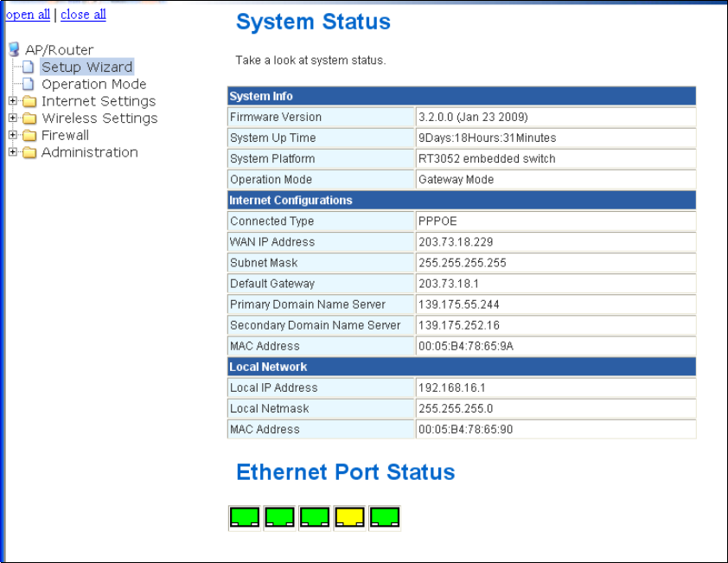
Task: Click the first green Ethernet port icon
Action: (245, 517)
